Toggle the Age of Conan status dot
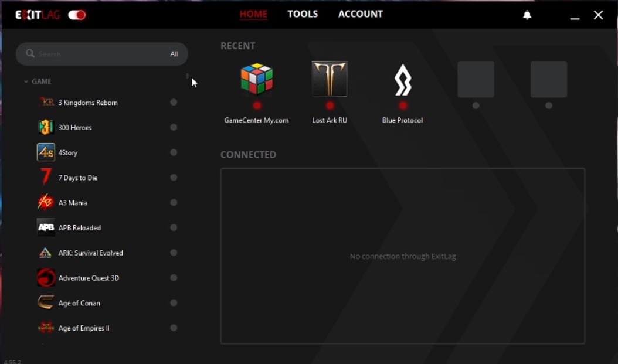618x364 pixels. tap(174, 303)
